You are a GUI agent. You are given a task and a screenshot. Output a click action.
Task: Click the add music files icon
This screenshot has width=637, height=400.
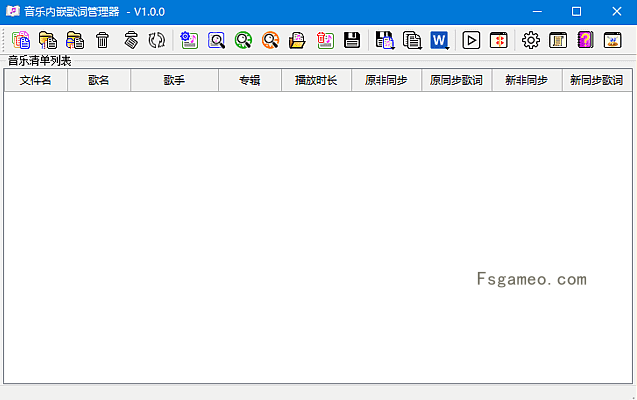(21, 40)
